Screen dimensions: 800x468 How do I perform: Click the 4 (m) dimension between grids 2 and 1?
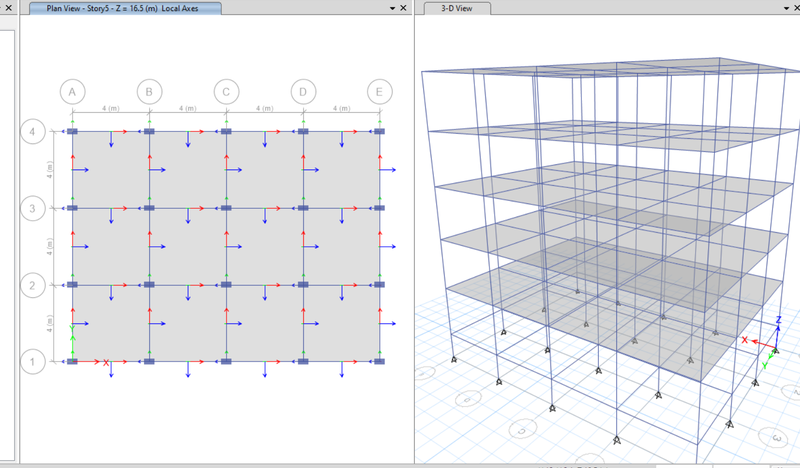click(49, 324)
